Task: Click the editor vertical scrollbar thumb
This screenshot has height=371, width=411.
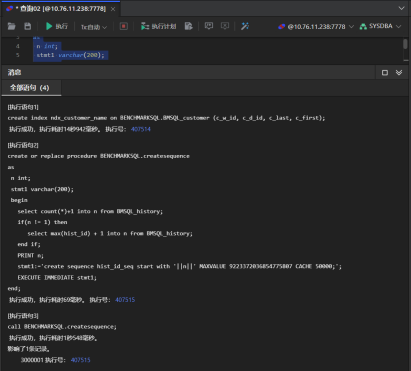Action: (405, 44)
